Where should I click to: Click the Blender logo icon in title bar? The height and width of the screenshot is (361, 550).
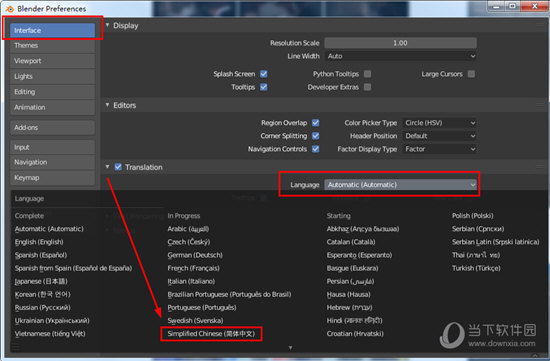(9, 8)
